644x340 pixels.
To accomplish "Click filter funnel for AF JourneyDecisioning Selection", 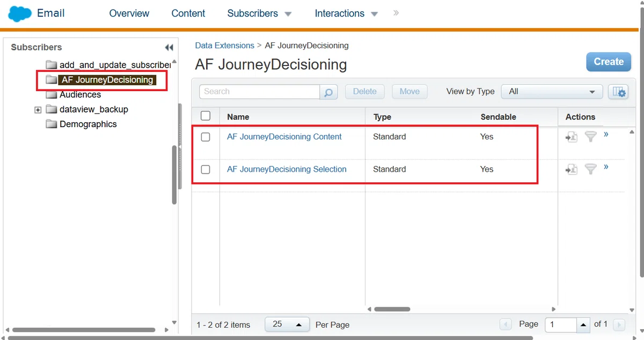I will tap(590, 169).
